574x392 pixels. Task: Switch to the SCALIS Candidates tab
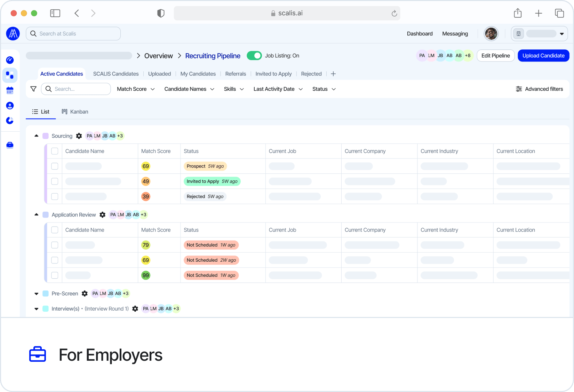pos(116,74)
